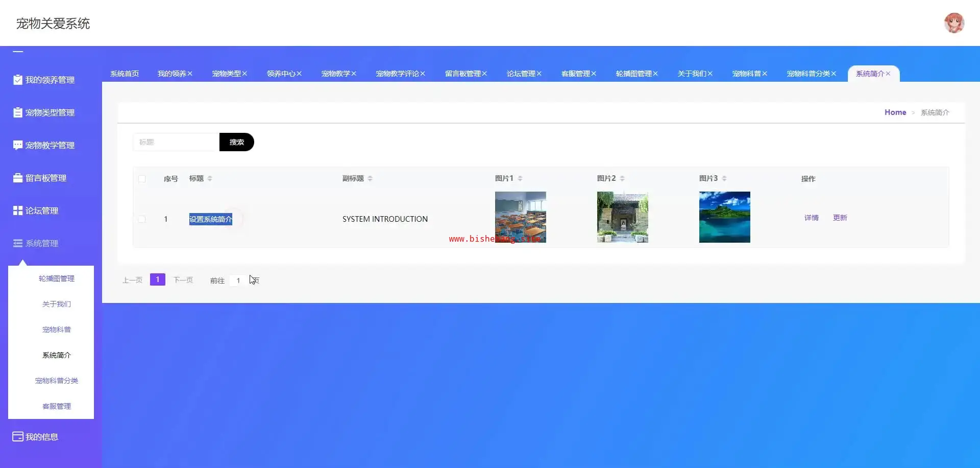Close the 我的领养 tab

coord(190,74)
